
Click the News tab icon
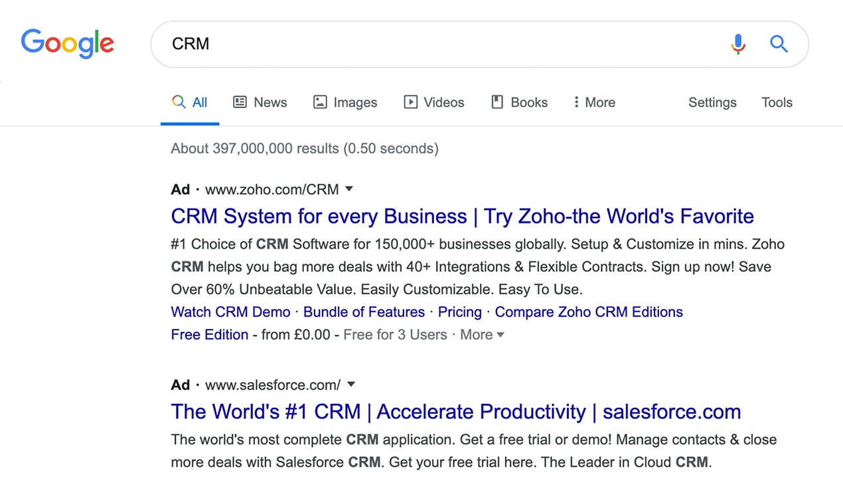(x=240, y=102)
